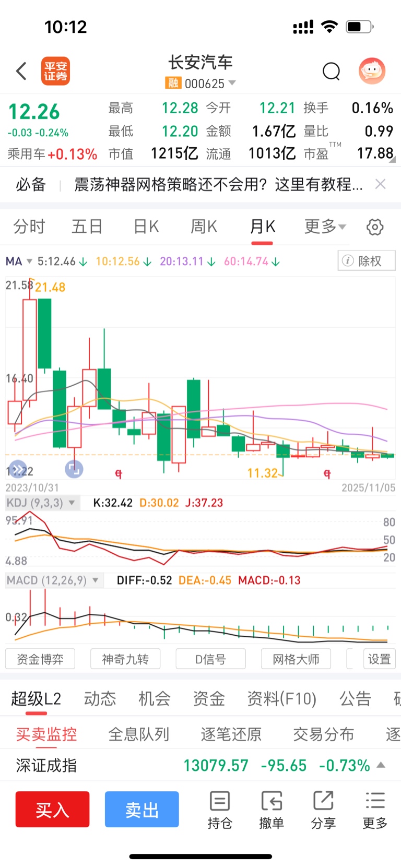This screenshot has height=868, width=401.
Task: Open the 超级L2 tab
Action: click(x=36, y=698)
